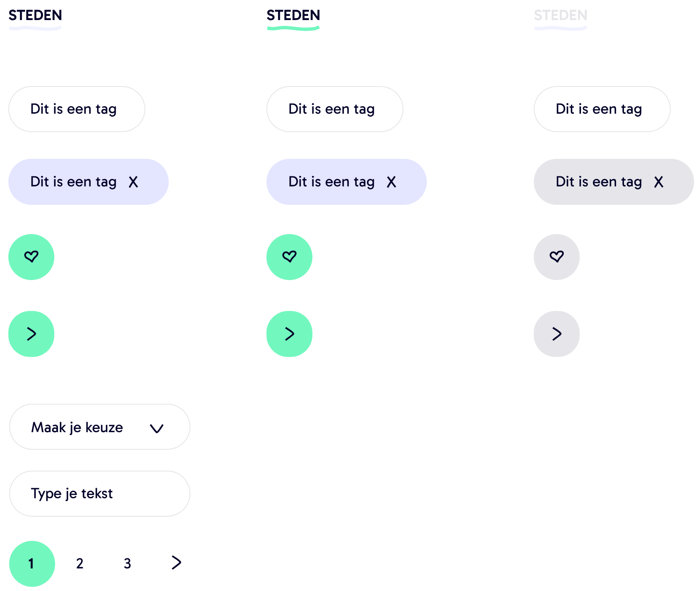
Task: Click the greyed-out STEDEN tab
Action: 561,16
